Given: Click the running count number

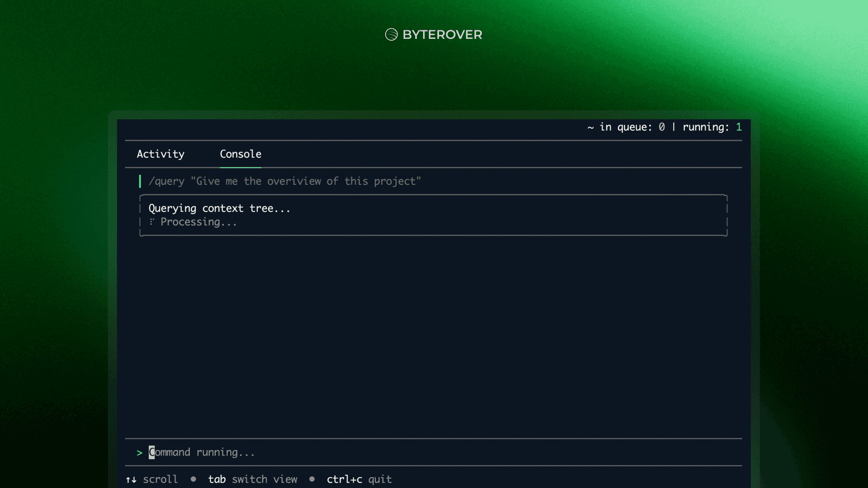Looking at the screenshot, I should point(739,127).
